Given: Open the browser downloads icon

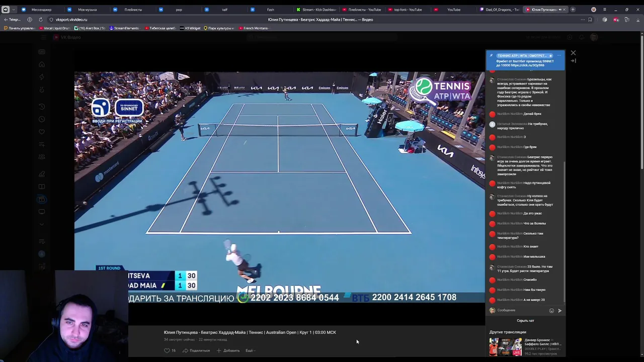Looking at the screenshot, I should [637, 20].
